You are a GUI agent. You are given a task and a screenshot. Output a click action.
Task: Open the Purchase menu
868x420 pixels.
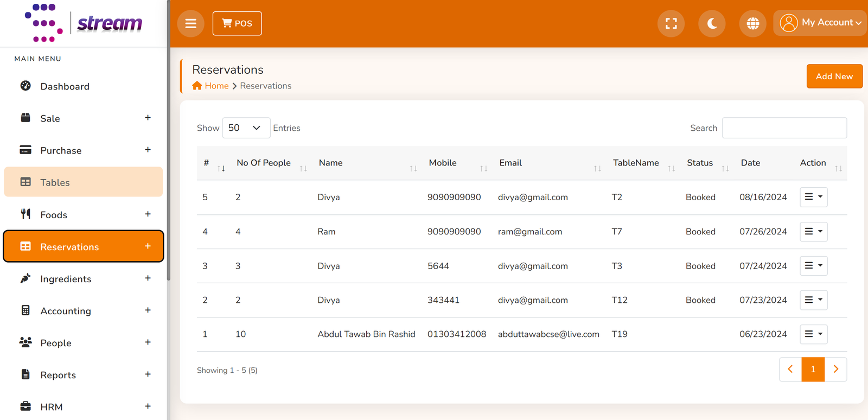[84, 150]
